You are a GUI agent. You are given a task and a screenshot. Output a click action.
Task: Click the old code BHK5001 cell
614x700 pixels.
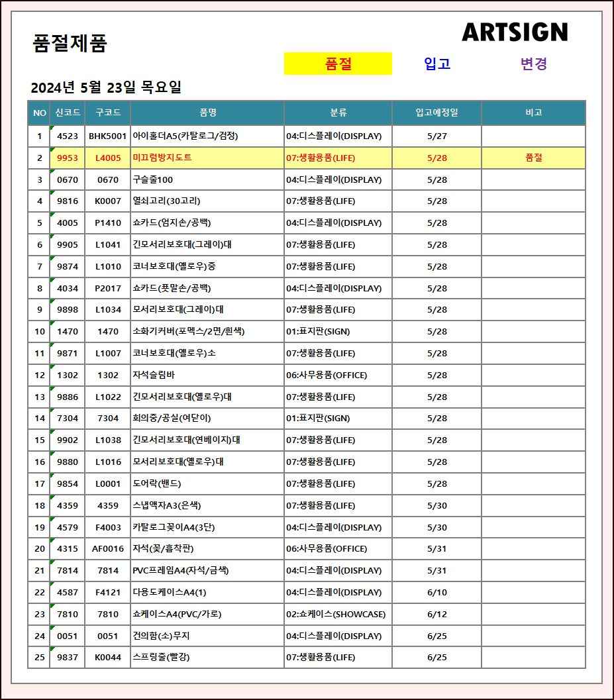(x=108, y=136)
